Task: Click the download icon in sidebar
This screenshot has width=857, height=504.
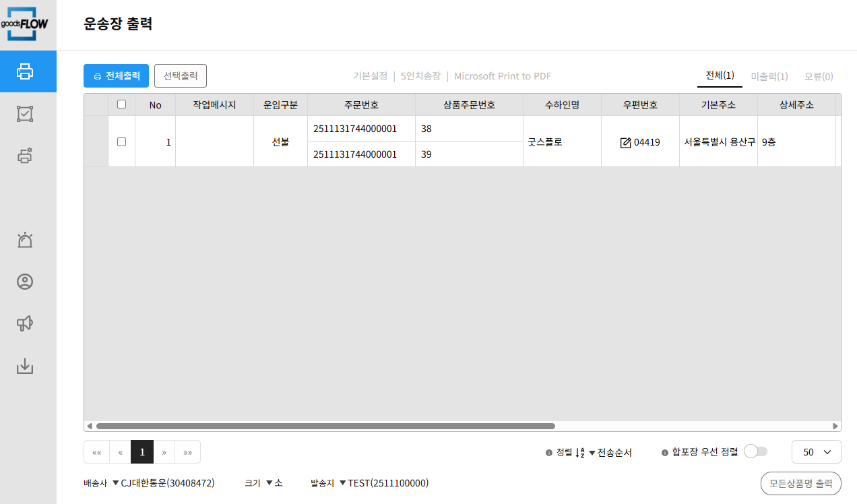Action: point(25,366)
